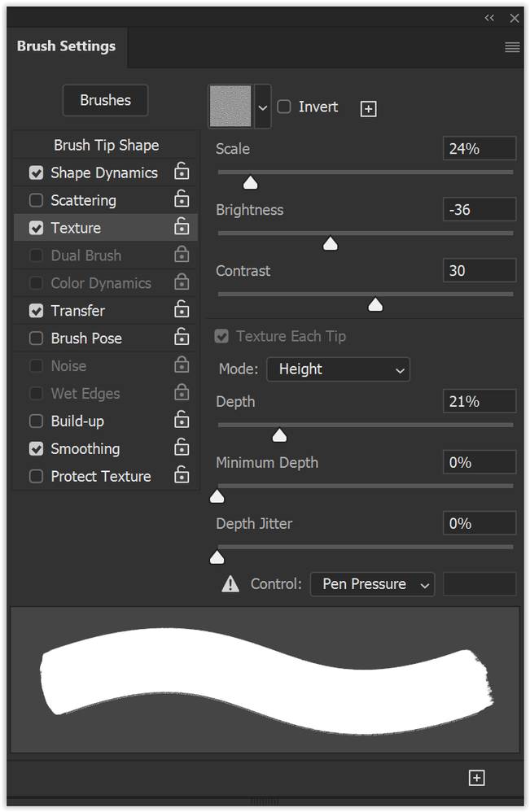530x812 pixels.
Task: Click the Scale percentage input field
Action: (480, 149)
